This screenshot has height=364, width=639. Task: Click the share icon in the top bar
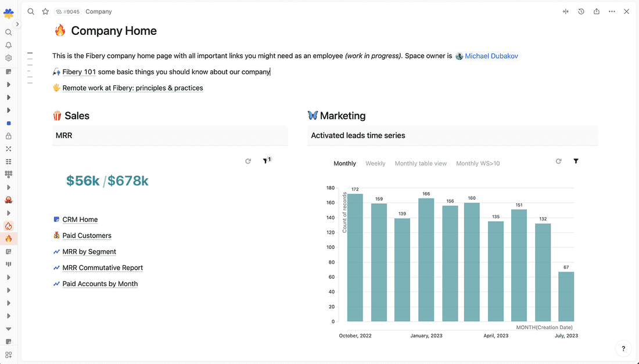pyautogui.click(x=597, y=12)
